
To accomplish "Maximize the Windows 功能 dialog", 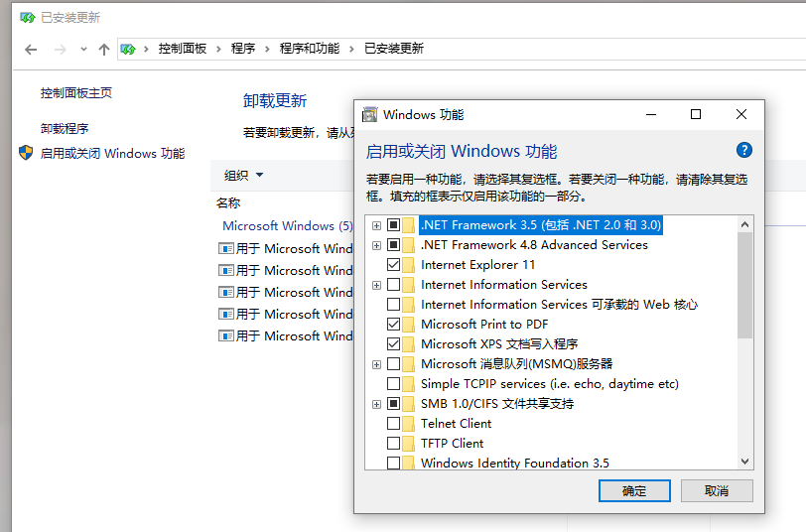I will pyautogui.click(x=696, y=114).
